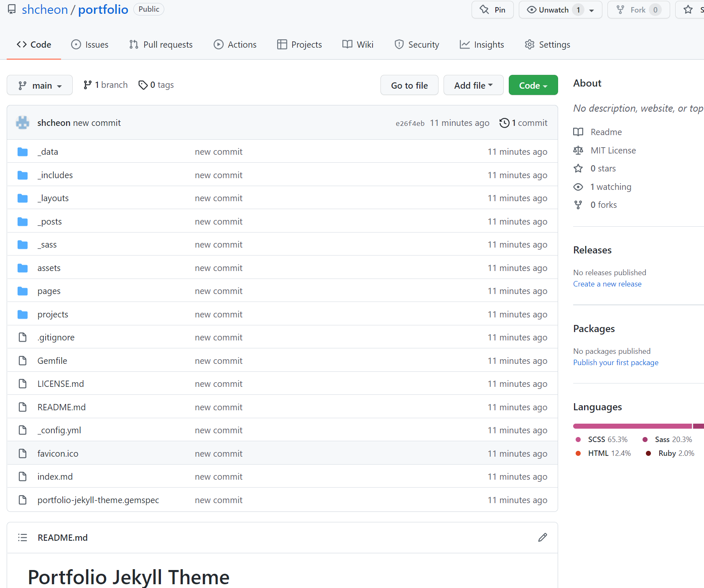704x588 pixels.
Task: Click the _data folder icon
Action: point(23,152)
